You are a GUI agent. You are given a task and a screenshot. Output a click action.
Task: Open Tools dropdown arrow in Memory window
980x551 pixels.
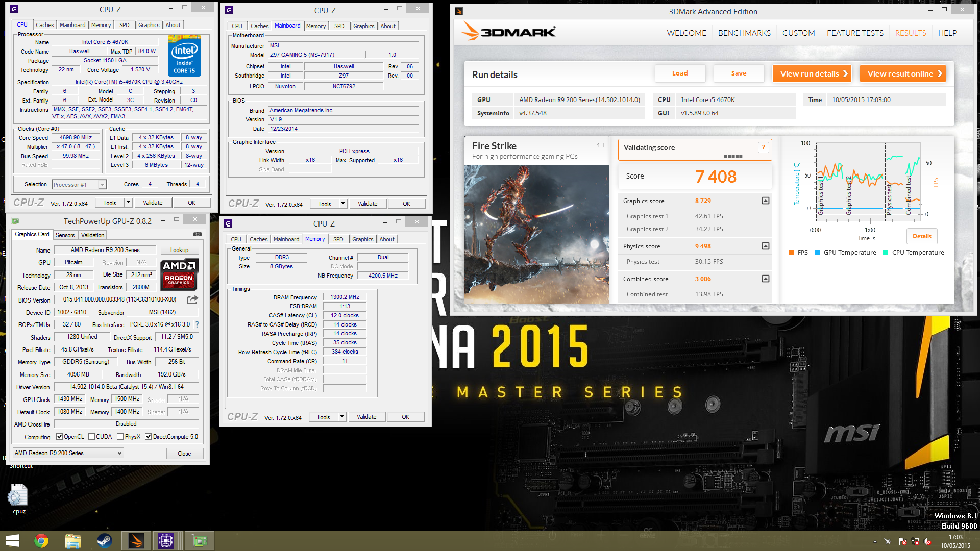coord(342,417)
